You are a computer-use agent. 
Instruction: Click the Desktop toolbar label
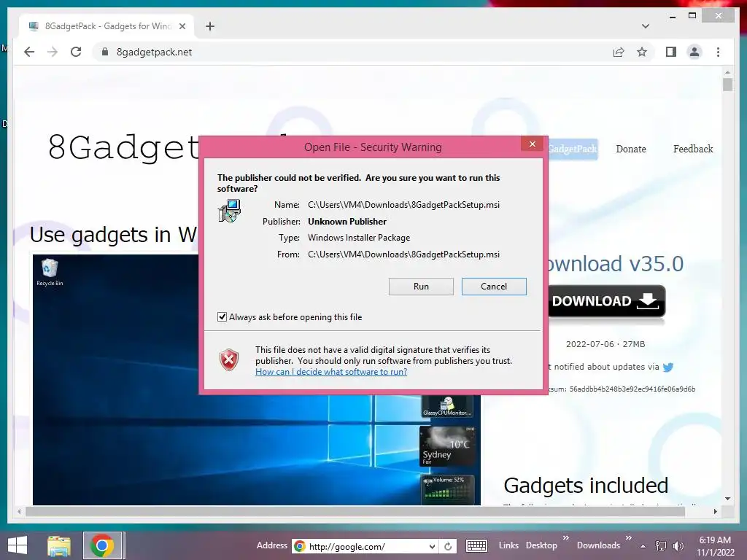pyautogui.click(x=541, y=545)
